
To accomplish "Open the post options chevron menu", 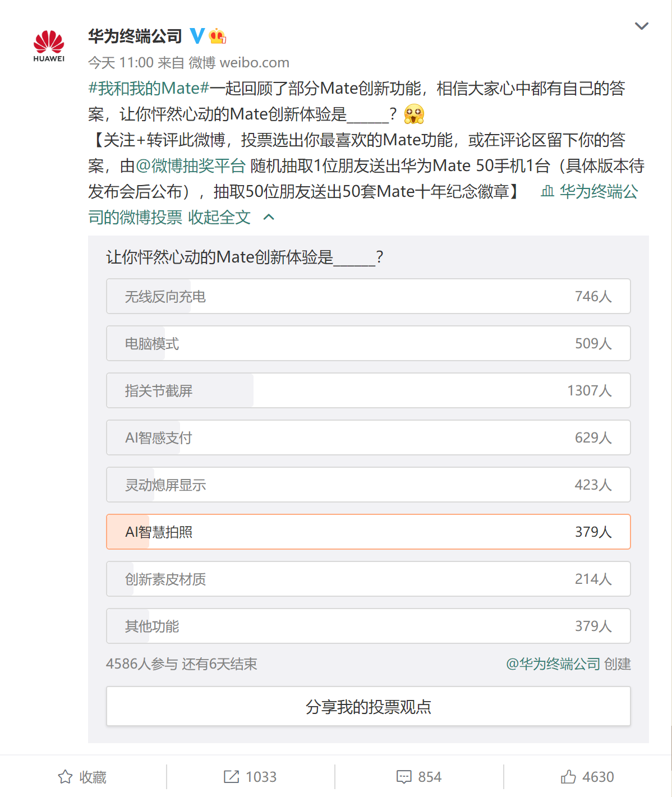I will 641,26.
